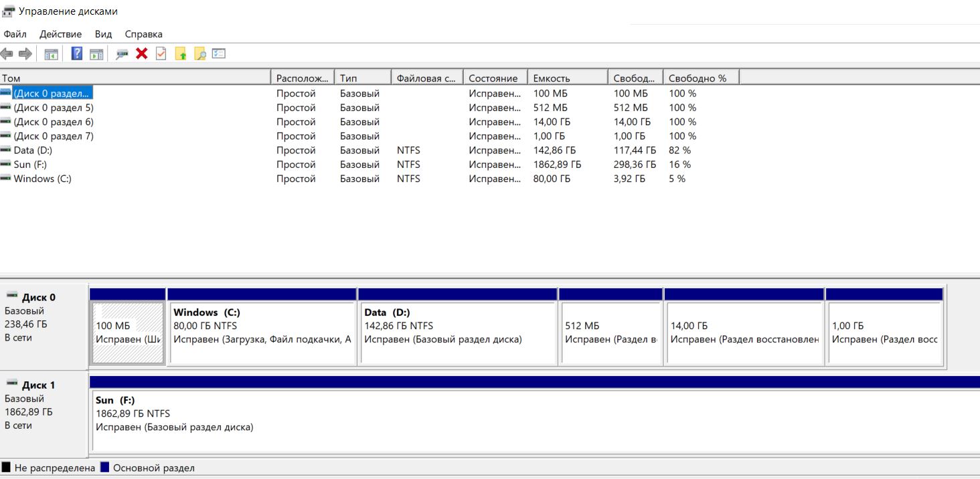Click the Диск 1 disk icon in the lower pane
Screen dimensions: 980x479
point(12,383)
